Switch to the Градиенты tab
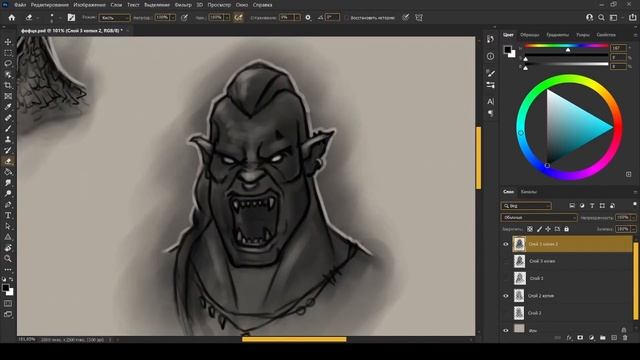Viewport: 640px width, 360px height. point(558,35)
